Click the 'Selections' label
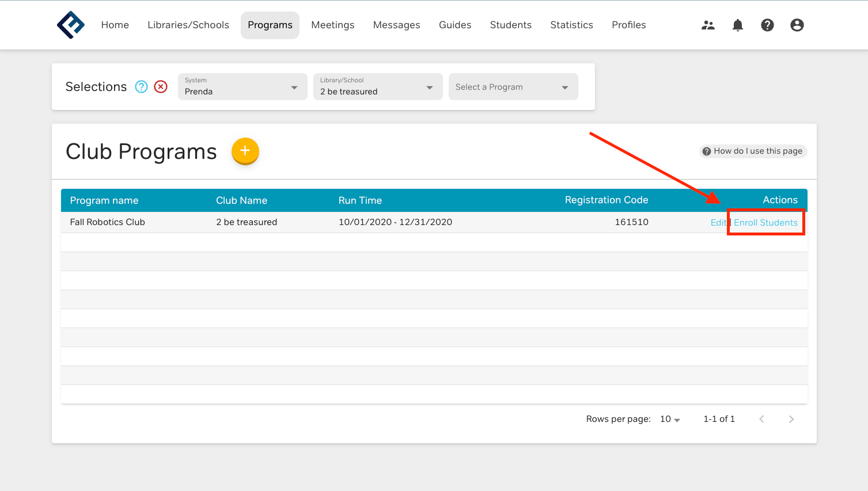 tap(96, 86)
